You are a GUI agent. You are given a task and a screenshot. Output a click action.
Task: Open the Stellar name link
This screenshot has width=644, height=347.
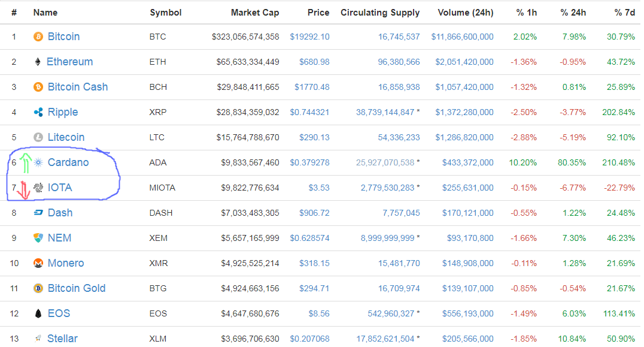click(x=62, y=339)
